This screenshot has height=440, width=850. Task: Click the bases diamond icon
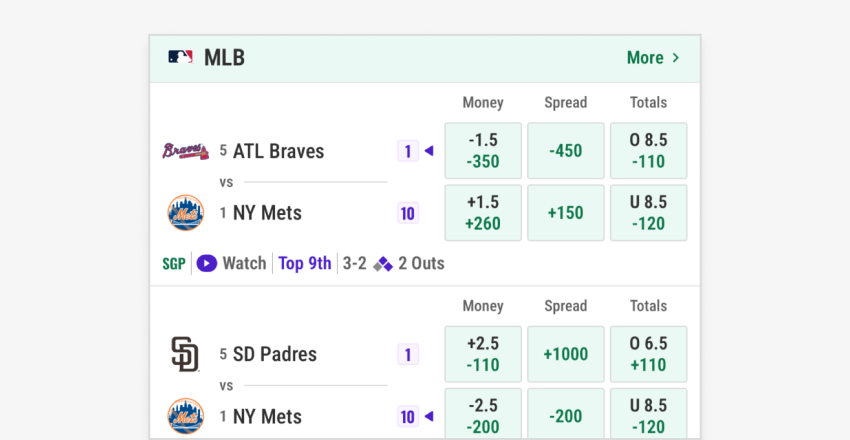[x=383, y=264]
